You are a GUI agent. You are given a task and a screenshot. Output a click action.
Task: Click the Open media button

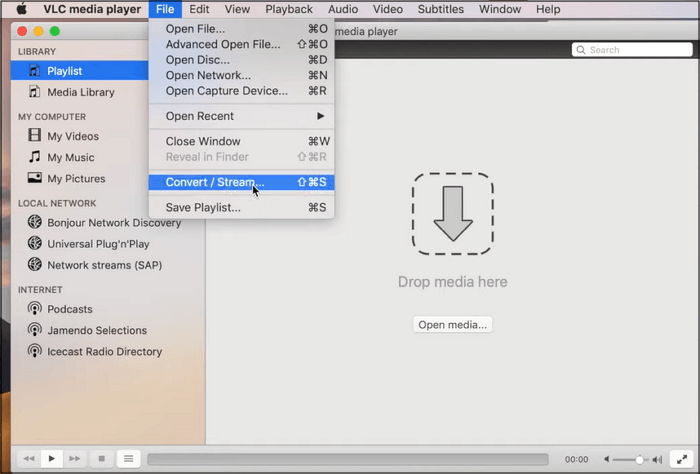(x=452, y=325)
